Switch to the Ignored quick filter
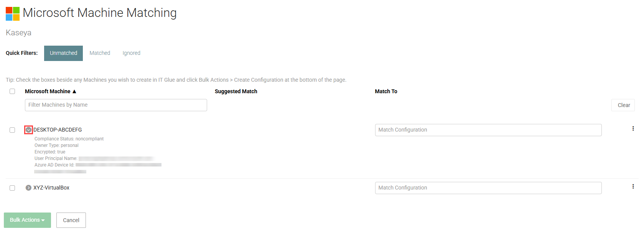 tap(132, 53)
